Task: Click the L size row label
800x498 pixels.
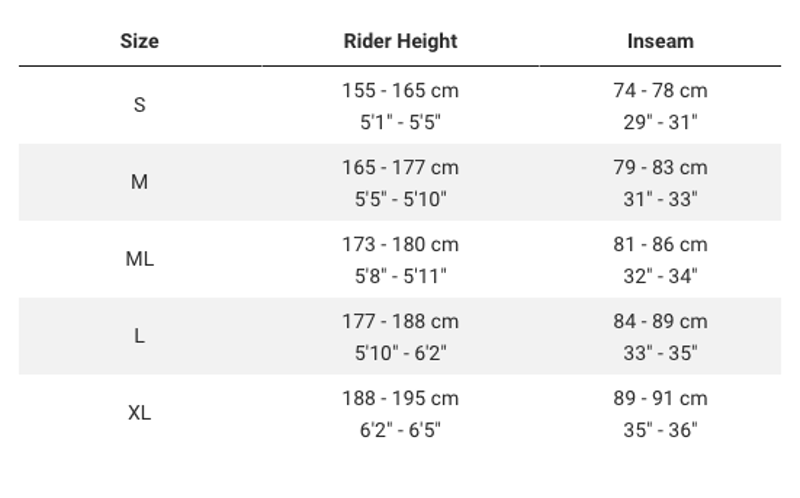Action: tap(139, 336)
